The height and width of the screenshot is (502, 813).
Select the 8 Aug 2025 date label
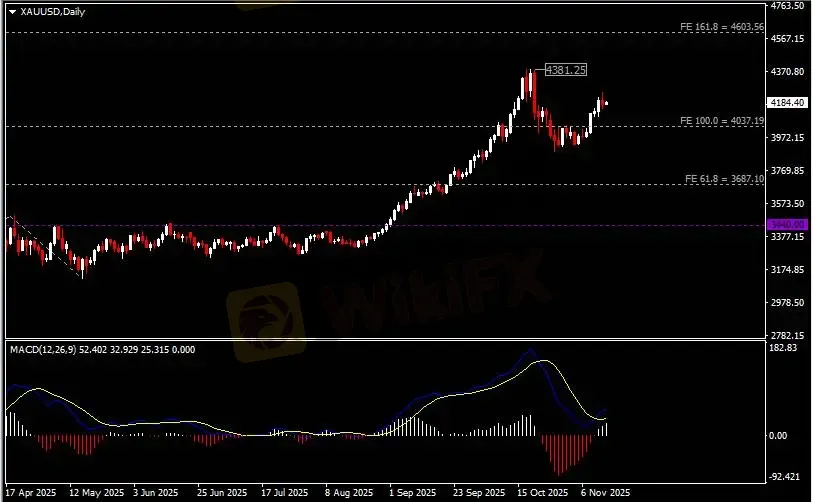click(349, 493)
